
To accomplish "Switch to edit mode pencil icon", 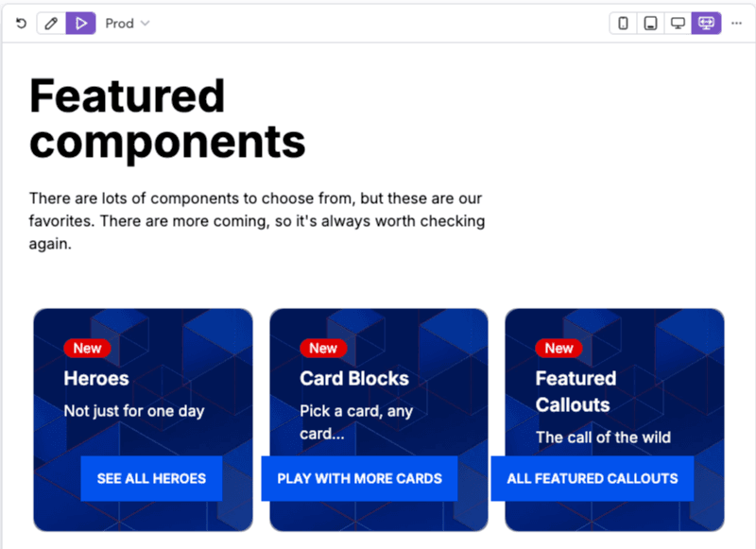I will tap(51, 23).
